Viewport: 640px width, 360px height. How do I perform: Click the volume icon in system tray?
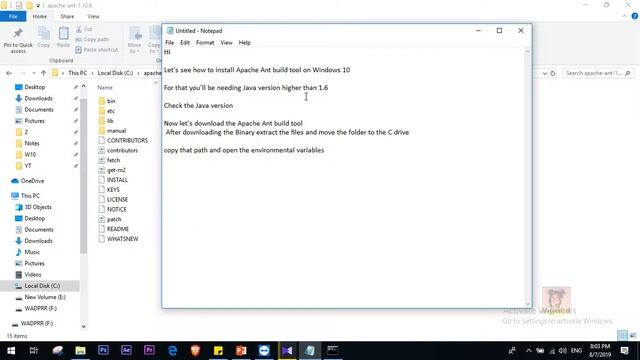[x=562, y=351]
